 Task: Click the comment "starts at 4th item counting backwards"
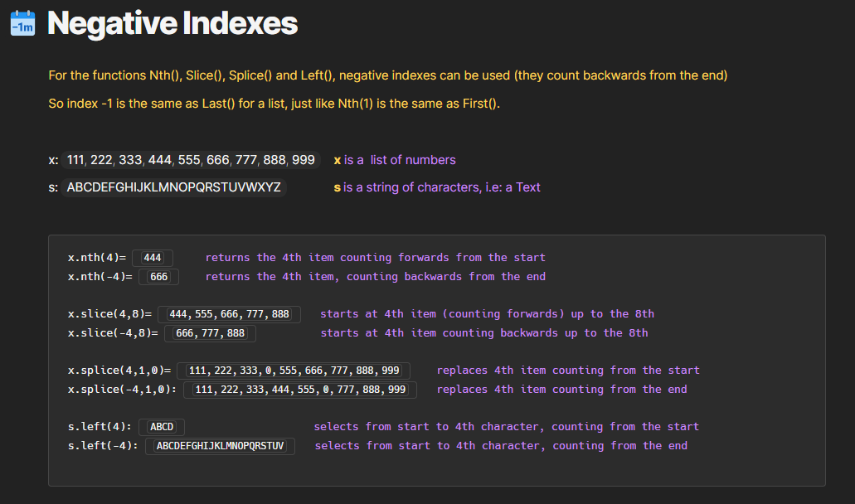click(484, 333)
